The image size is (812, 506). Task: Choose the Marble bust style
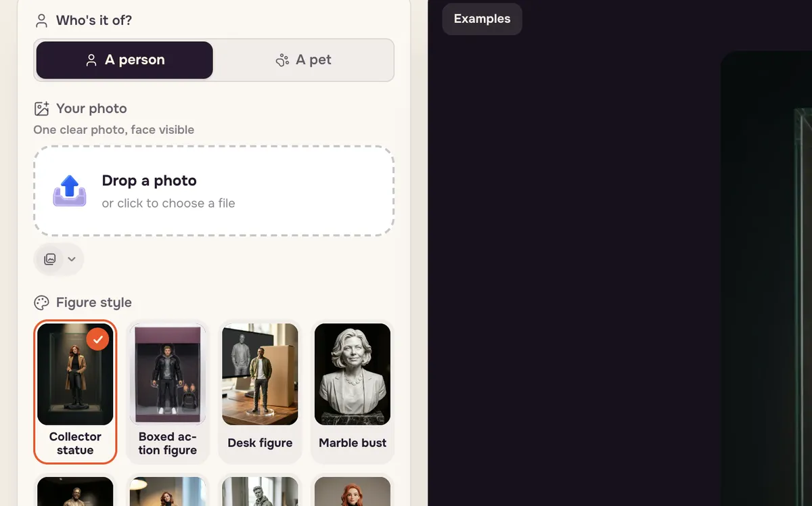pos(353,392)
